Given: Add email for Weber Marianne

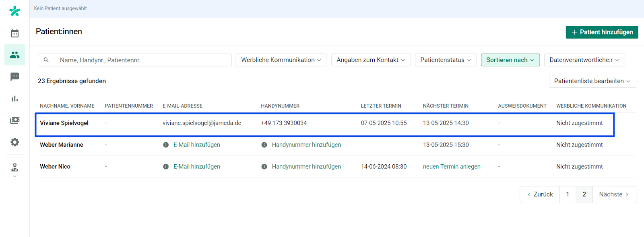Looking at the screenshot, I should click(x=197, y=145).
